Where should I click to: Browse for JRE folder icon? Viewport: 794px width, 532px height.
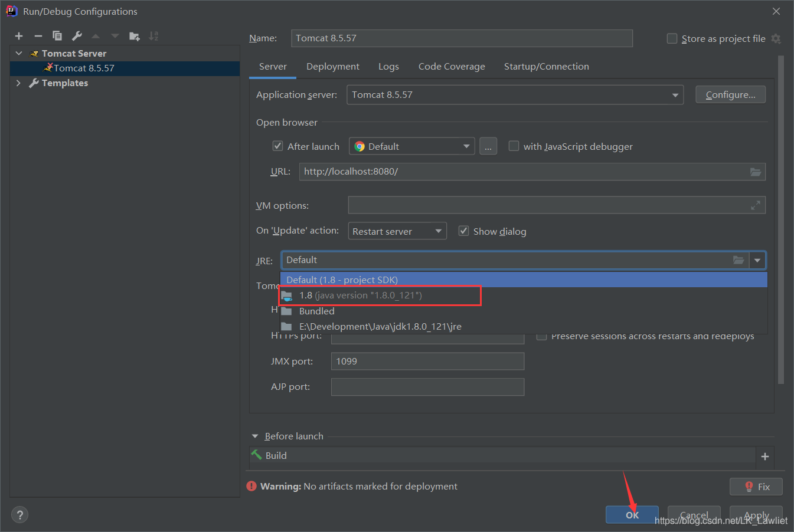tap(739, 260)
